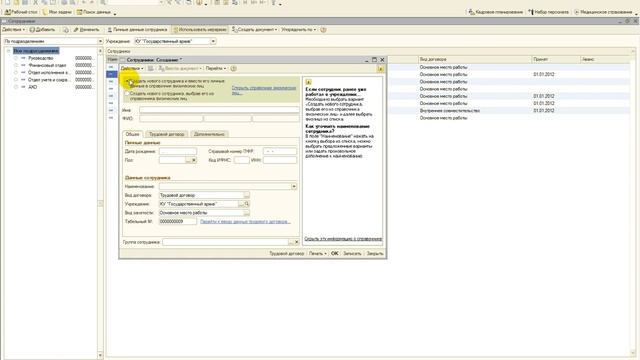Click Трудовой договор button at dialog bottom
Viewport: 640px width, 360px height.
click(287, 253)
